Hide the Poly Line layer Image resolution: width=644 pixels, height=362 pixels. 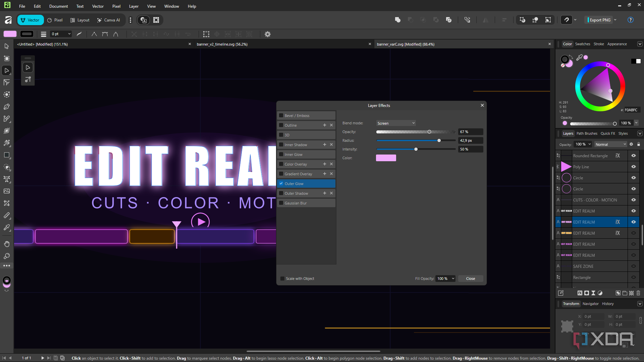(x=633, y=167)
